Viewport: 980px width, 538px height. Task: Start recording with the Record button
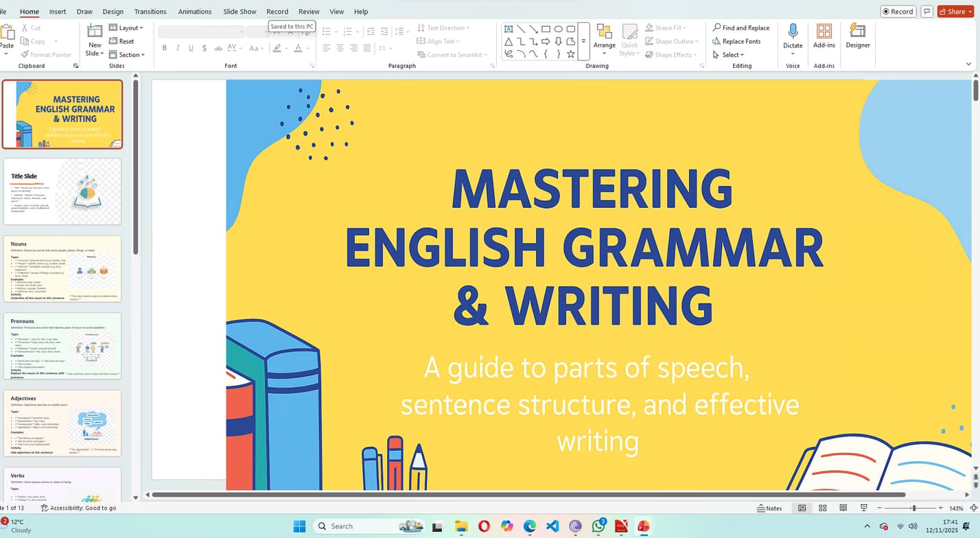click(898, 11)
